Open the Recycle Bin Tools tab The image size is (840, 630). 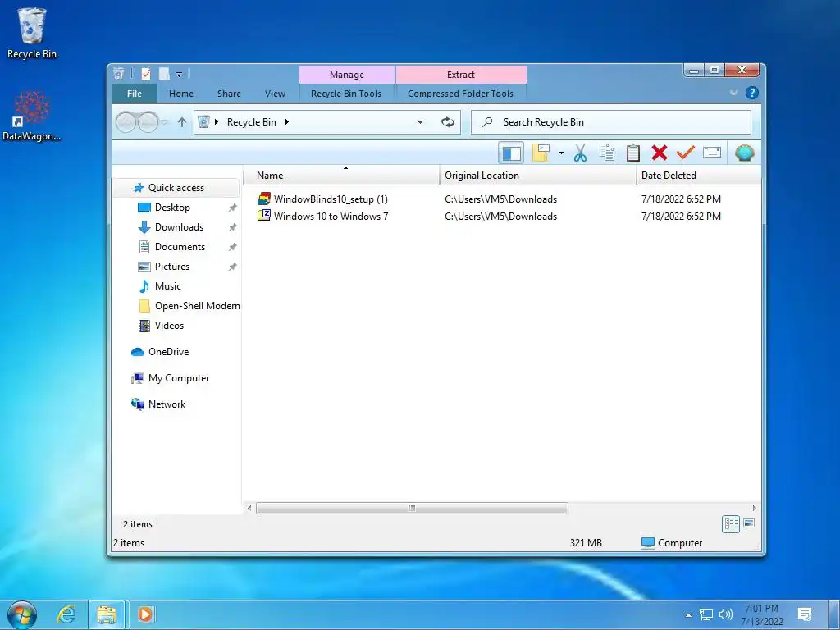tap(346, 94)
